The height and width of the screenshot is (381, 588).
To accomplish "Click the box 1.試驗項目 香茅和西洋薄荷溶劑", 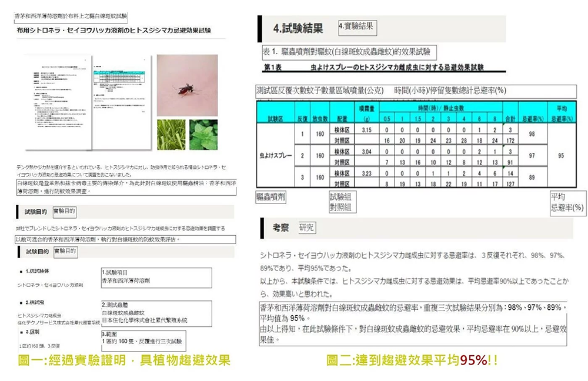I will (156, 278).
